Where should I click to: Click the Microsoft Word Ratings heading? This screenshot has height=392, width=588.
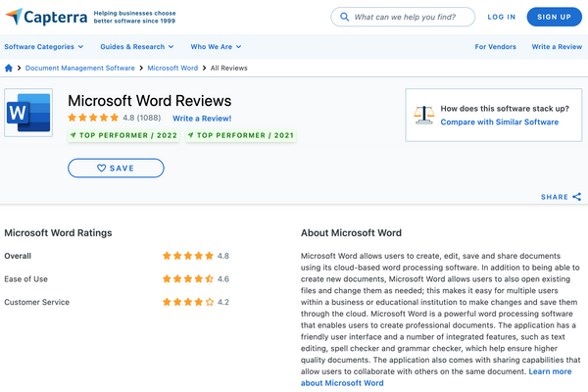pos(58,233)
